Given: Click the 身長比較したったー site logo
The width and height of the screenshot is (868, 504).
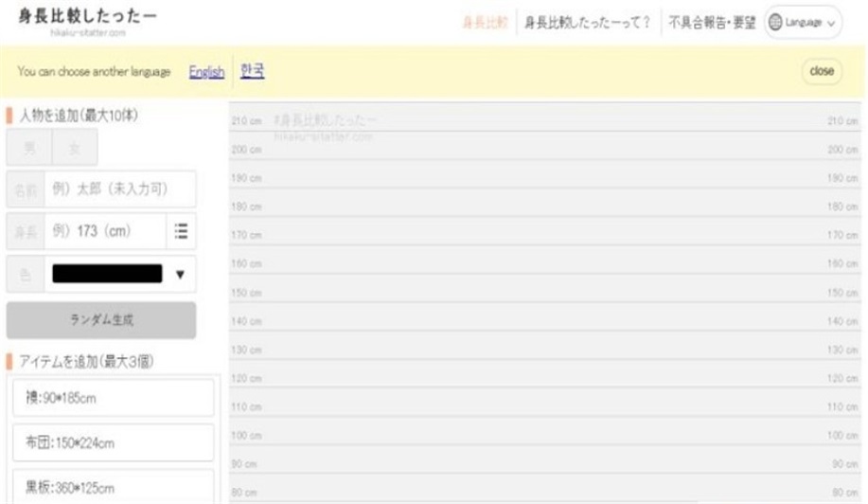Looking at the screenshot, I should 87,17.
